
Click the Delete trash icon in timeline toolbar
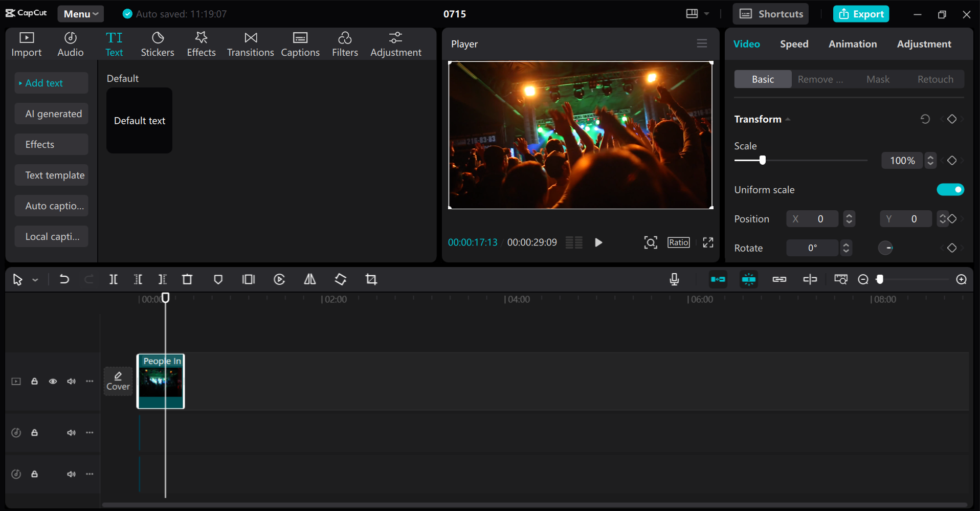tap(187, 279)
